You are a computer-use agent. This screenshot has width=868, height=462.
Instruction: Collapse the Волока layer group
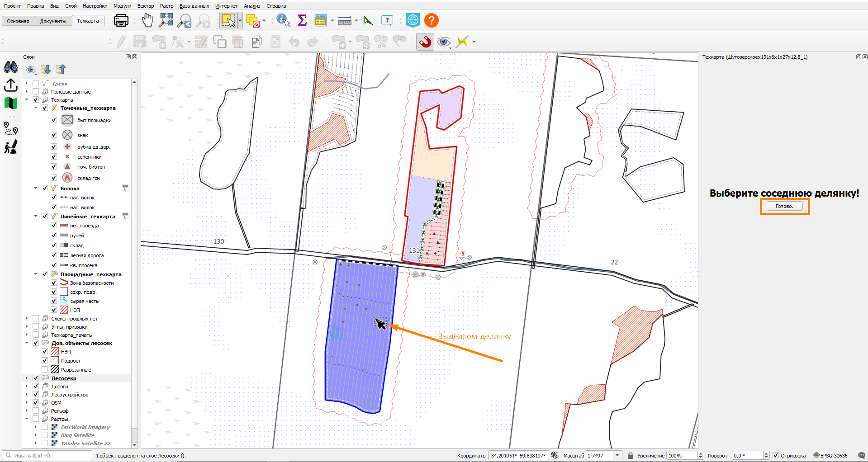pyautogui.click(x=36, y=189)
